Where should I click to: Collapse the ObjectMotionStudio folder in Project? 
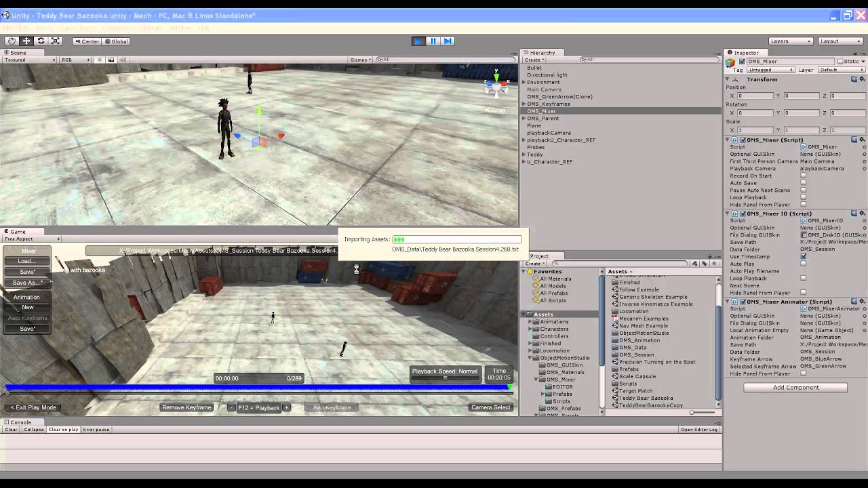(x=530, y=358)
